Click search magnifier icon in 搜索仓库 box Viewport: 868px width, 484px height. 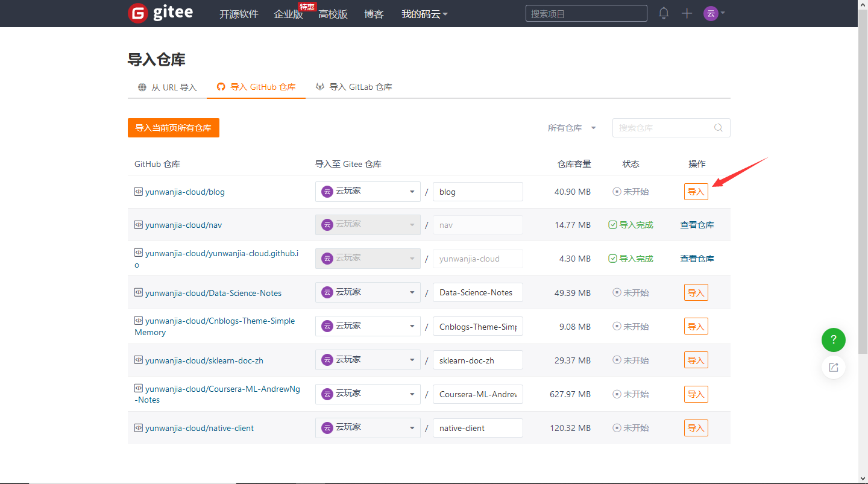pyautogui.click(x=719, y=128)
